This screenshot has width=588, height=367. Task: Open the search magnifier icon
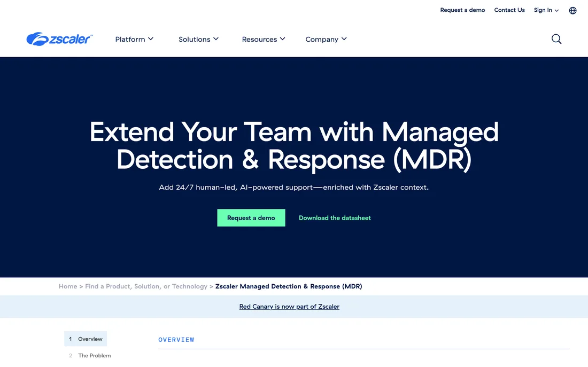point(556,39)
